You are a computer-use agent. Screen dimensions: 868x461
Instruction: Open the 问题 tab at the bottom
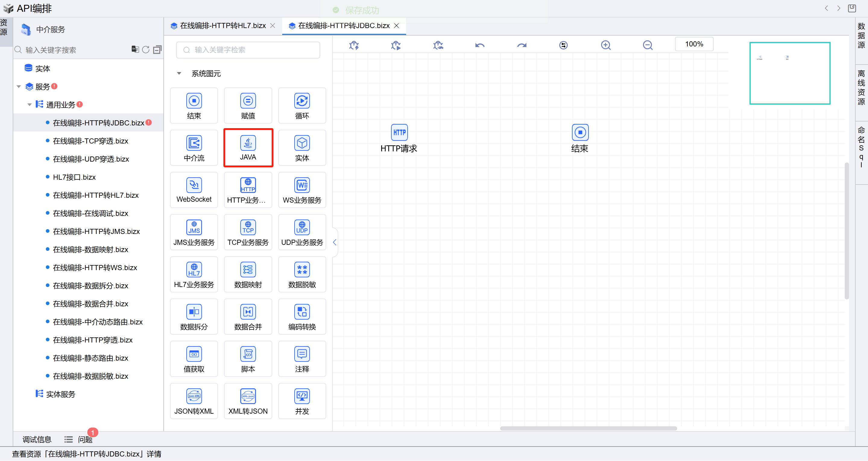pyautogui.click(x=85, y=439)
